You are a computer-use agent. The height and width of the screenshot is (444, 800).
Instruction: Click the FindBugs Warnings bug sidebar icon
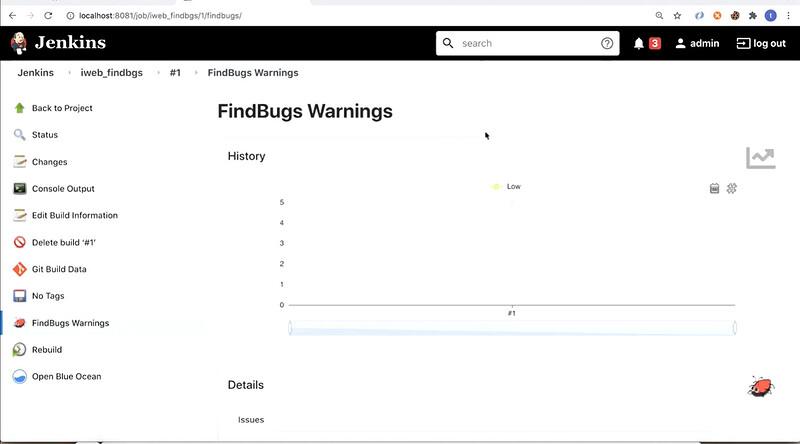(x=19, y=323)
